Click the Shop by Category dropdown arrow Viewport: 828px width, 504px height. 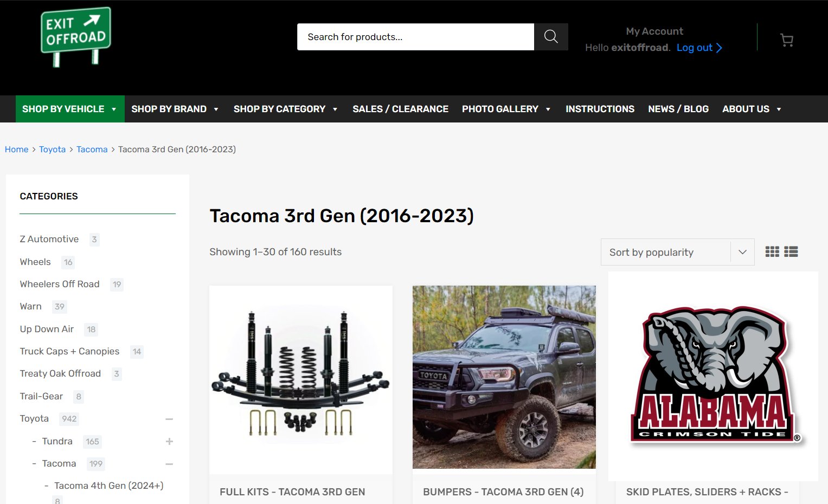tap(335, 109)
